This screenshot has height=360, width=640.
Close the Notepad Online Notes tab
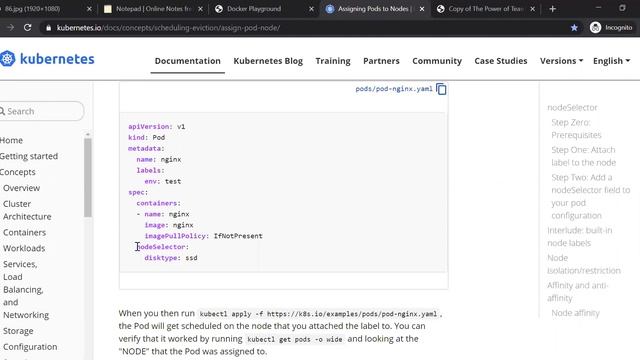click(x=200, y=9)
